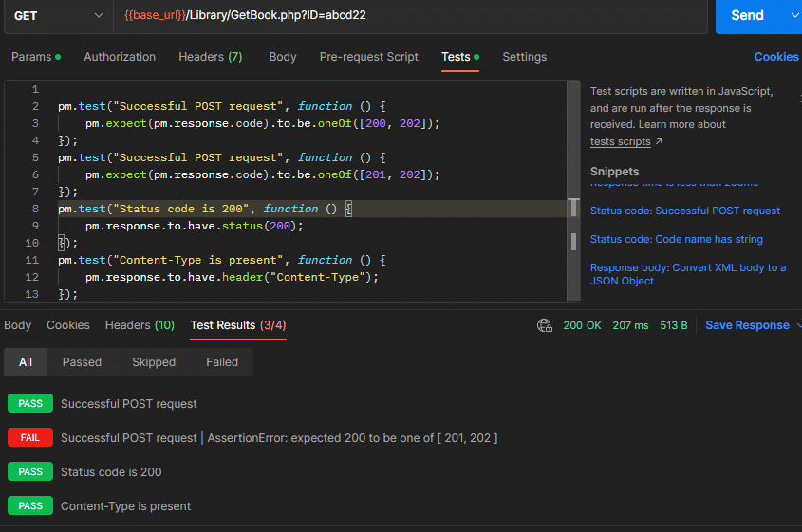Expand the Save Response dropdown arrow
802x532 pixels.
(798, 325)
